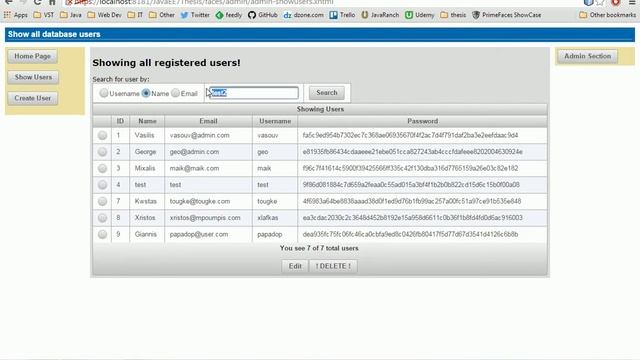The image size is (640, 360).
Task: Select row radio for user Vasilis
Action: 102,135
